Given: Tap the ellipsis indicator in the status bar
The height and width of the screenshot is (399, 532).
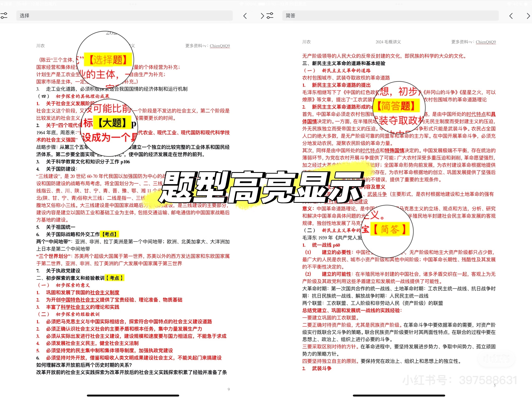Looking at the screenshot, I should click(x=133, y=4).
